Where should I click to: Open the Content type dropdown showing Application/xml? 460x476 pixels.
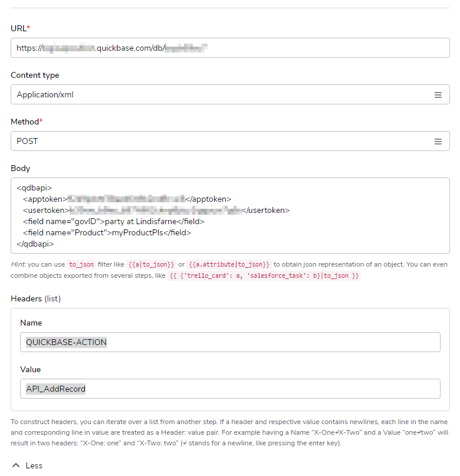click(224, 95)
